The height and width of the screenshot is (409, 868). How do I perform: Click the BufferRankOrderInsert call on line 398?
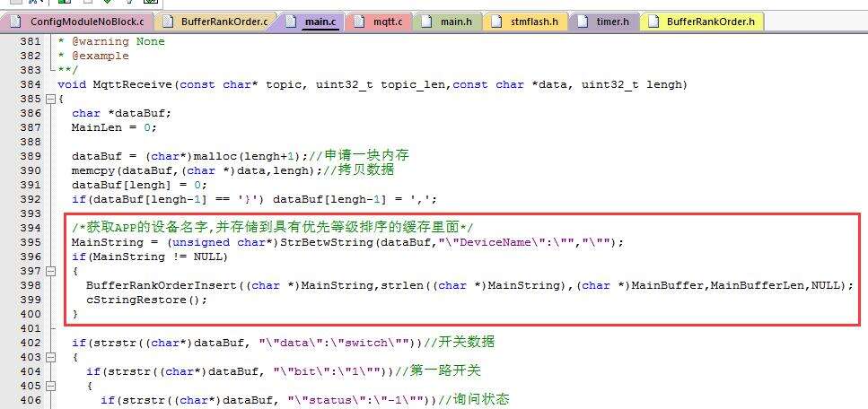click(469, 285)
